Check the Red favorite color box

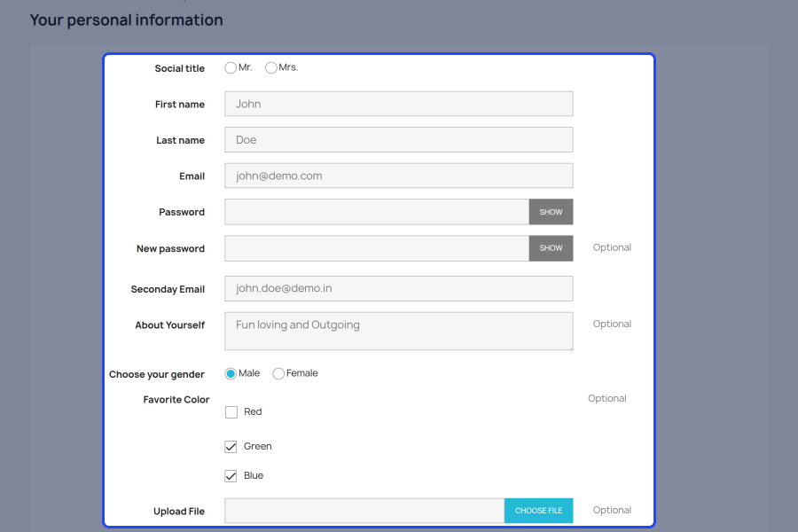click(231, 411)
